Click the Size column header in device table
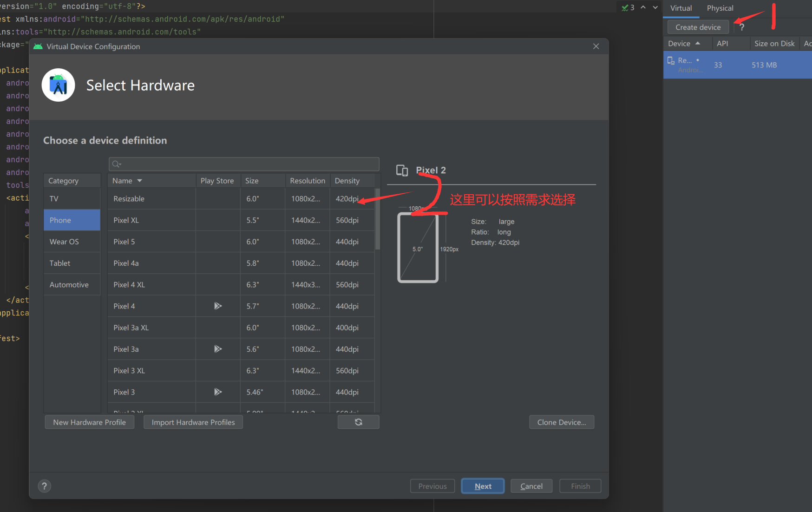The image size is (812, 512). [263, 181]
